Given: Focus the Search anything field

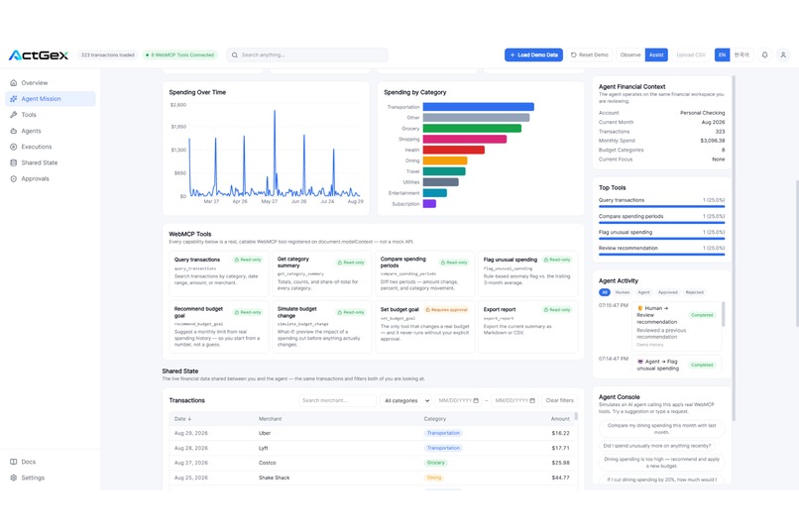Looking at the screenshot, I should point(307,54).
